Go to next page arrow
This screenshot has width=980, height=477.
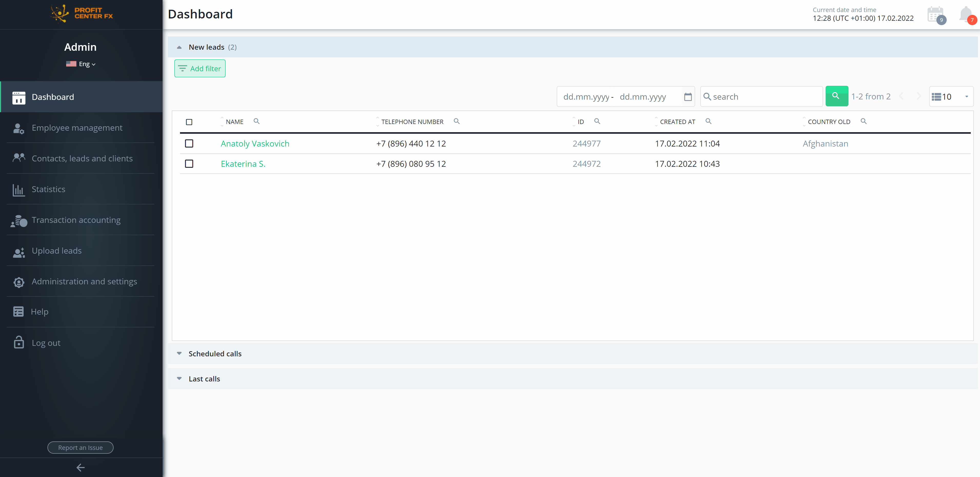click(x=918, y=96)
